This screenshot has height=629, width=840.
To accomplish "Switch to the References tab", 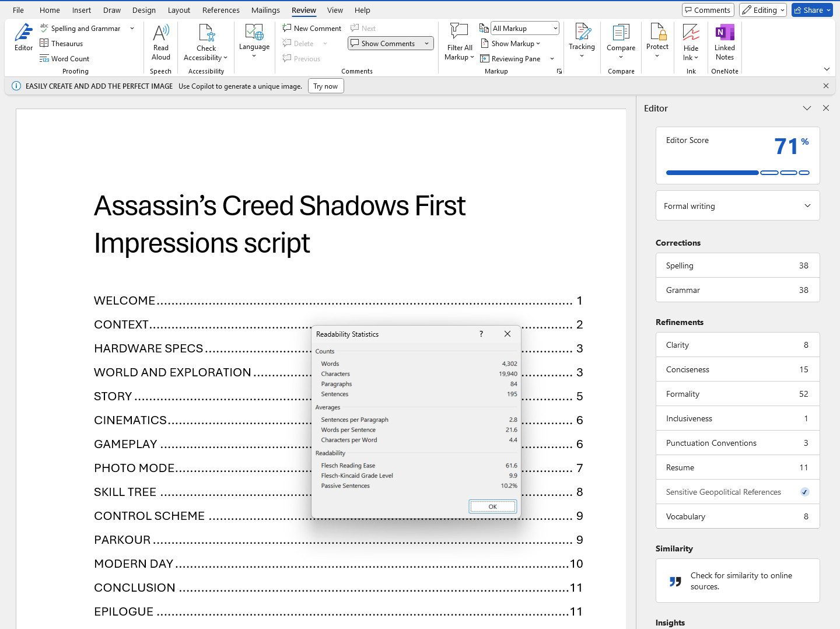I will (221, 10).
